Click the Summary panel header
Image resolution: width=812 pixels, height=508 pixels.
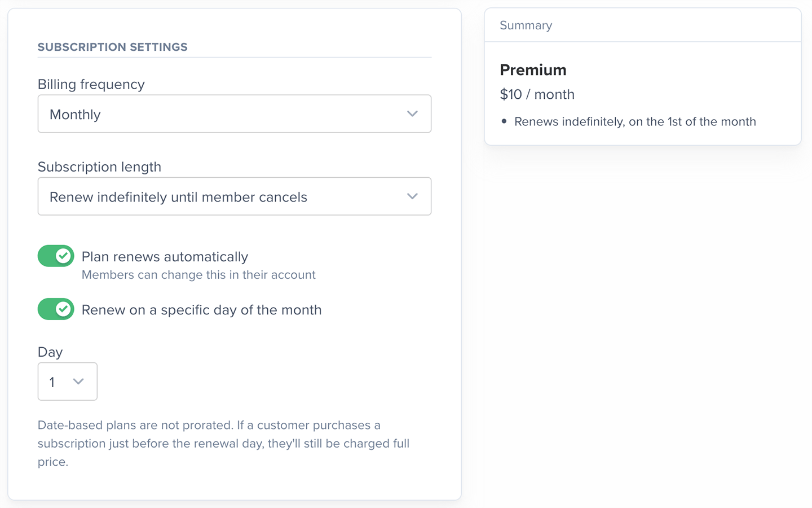pos(526,25)
